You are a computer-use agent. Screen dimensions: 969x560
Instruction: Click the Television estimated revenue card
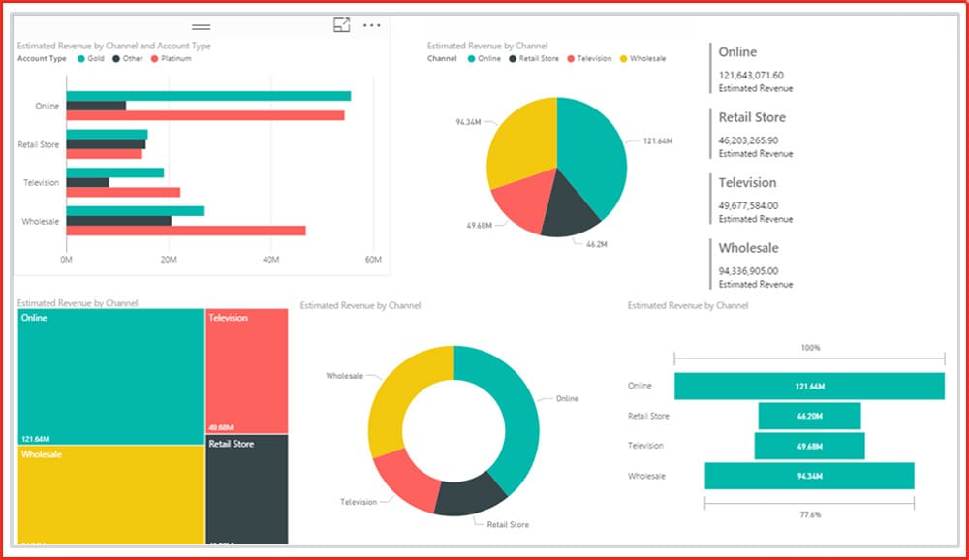(x=756, y=199)
